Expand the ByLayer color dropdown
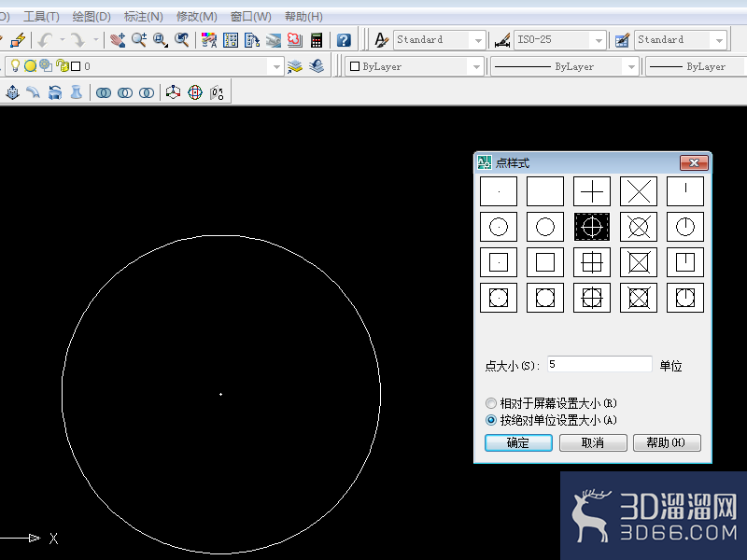 point(476,66)
